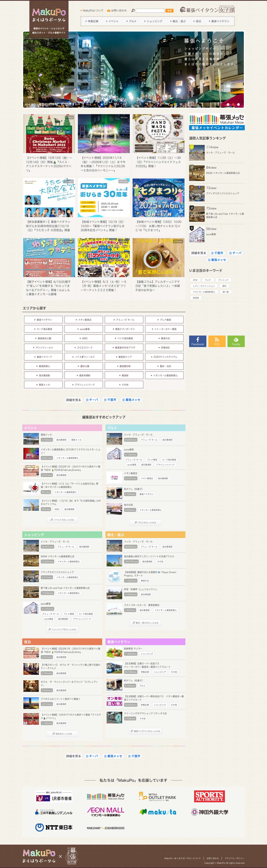Open the アレルギーっこママ column thumbnail
Viewport: 267px width, 868px height.
click(158, 257)
